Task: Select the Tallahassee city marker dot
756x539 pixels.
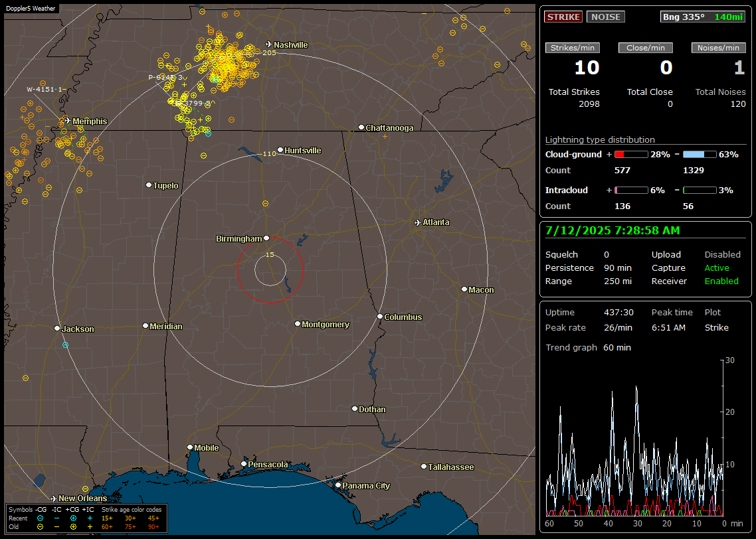Action: pos(424,466)
